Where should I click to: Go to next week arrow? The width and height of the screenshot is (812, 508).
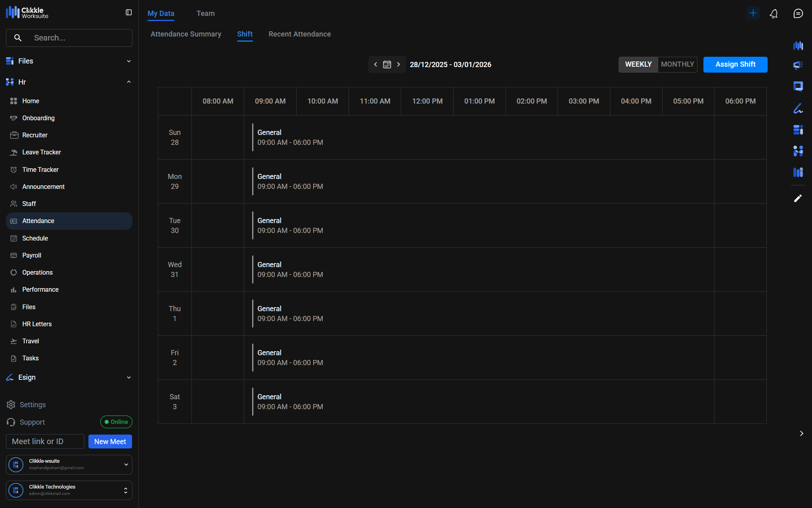pos(398,65)
